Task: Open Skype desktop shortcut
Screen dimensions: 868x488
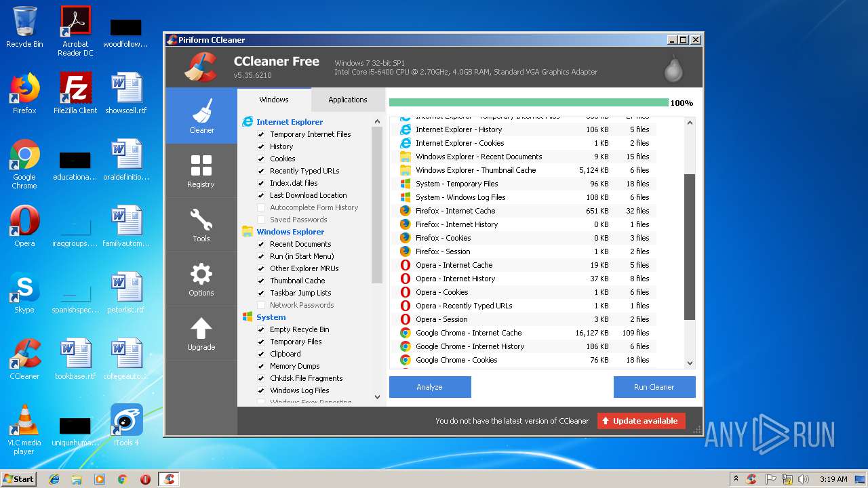Action: (x=24, y=293)
